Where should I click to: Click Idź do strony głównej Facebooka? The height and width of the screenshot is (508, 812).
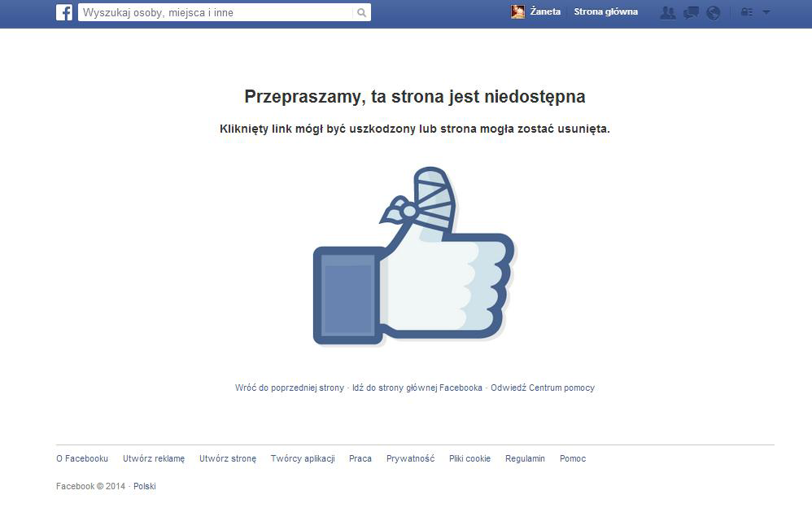[x=417, y=388]
